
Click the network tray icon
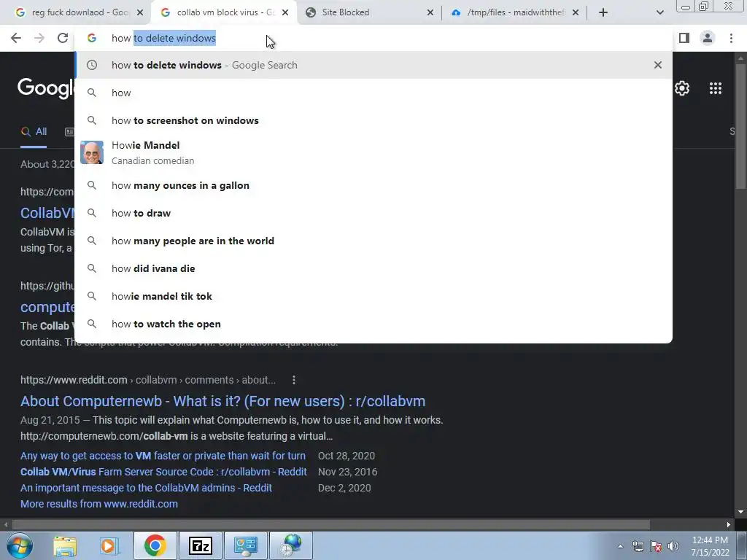[638, 546]
